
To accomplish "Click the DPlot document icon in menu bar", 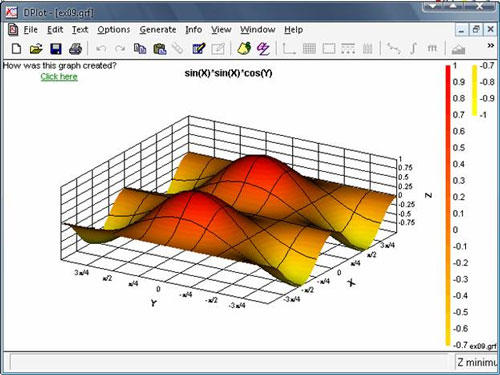I will pyautogui.click(x=13, y=30).
